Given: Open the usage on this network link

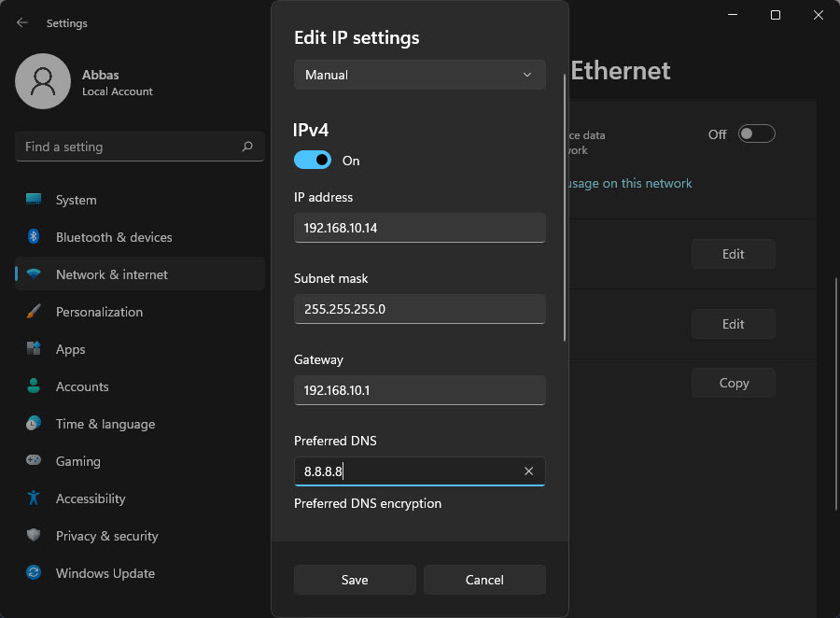Looking at the screenshot, I should point(629,184).
